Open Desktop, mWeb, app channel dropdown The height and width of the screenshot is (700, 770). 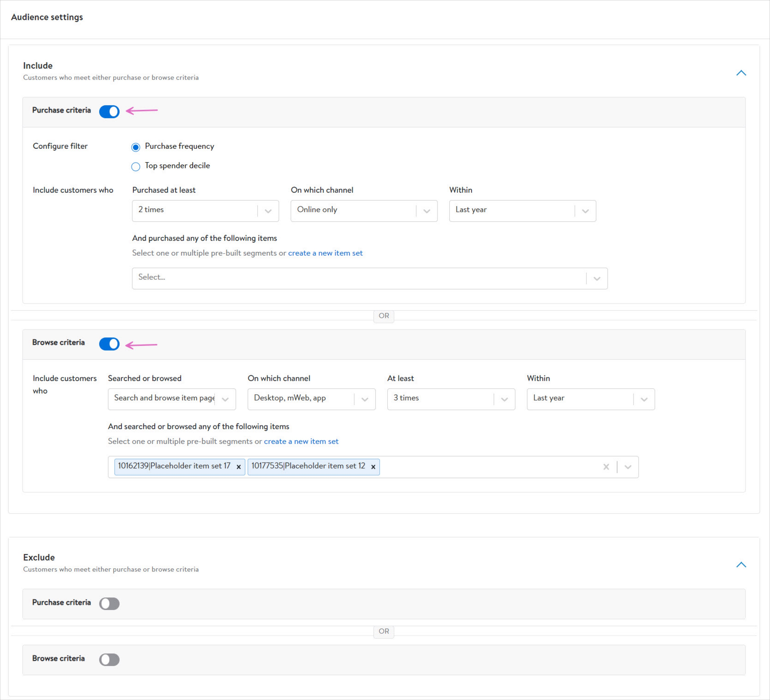[311, 399]
